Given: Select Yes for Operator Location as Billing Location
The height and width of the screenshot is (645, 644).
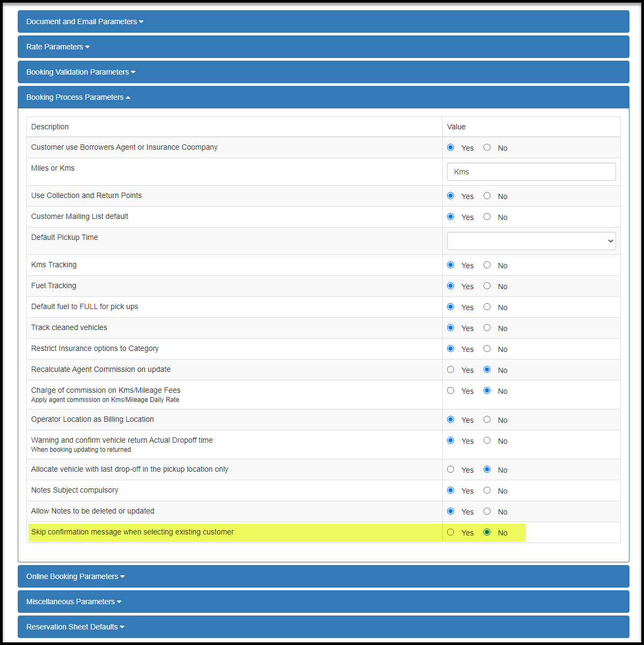Looking at the screenshot, I should click(x=450, y=419).
